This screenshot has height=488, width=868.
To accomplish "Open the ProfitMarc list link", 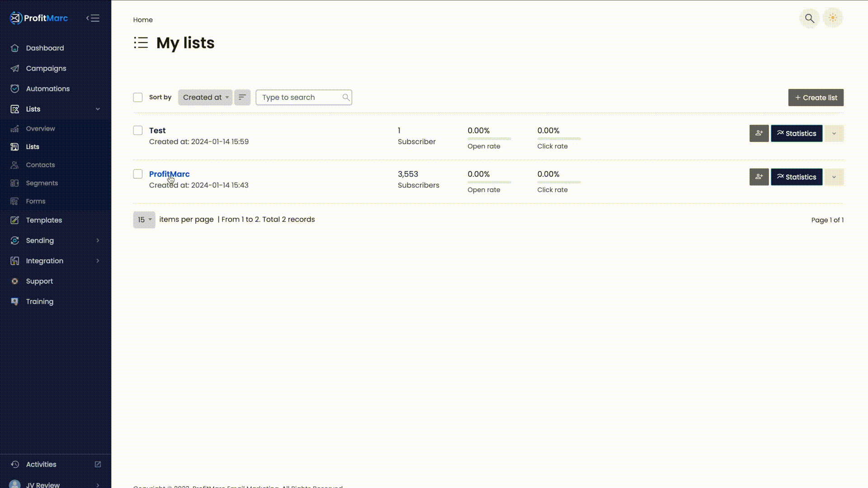I will (169, 174).
